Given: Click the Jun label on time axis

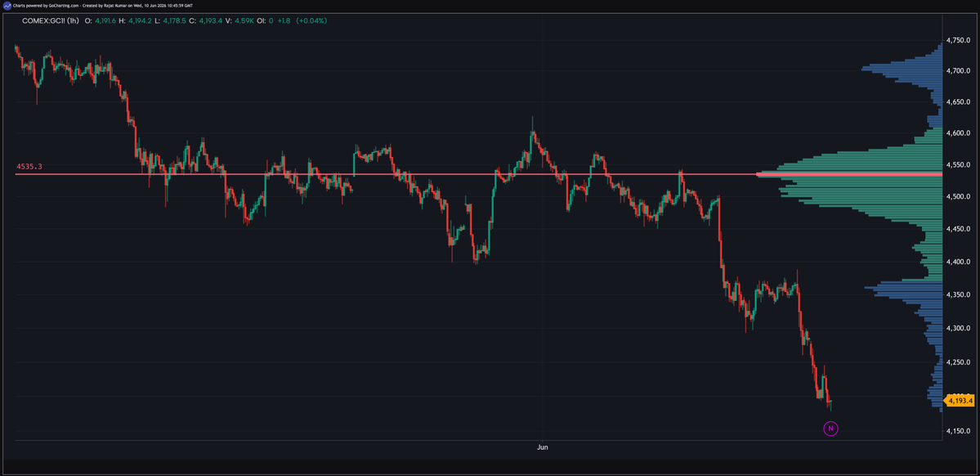Looking at the screenshot, I should click(543, 448).
